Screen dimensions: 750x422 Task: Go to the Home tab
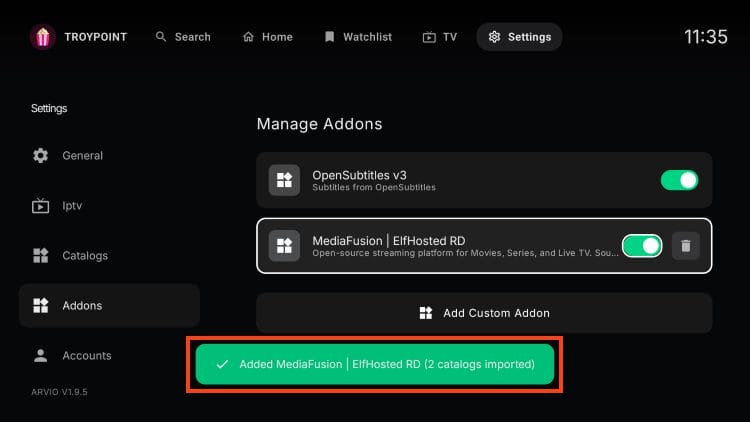(x=268, y=37)
